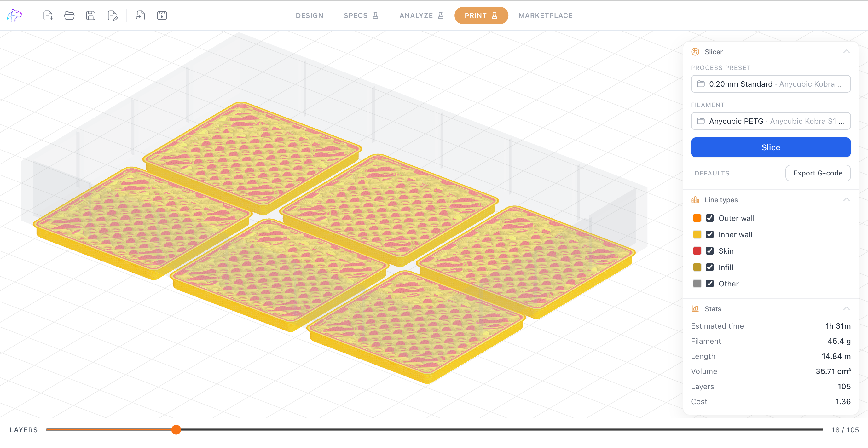Click the folder icon in Filament field
This screenshot has height=448, width=868.
701,121
